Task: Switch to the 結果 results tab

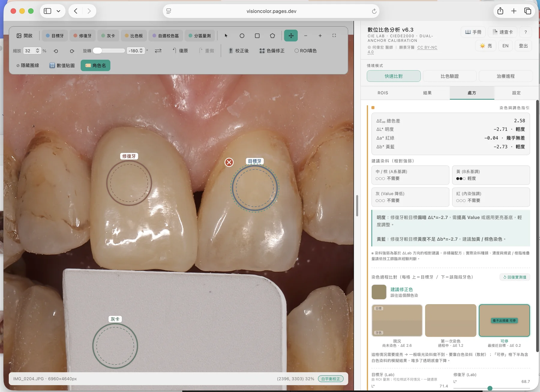Action: click(x=427, y=93)
